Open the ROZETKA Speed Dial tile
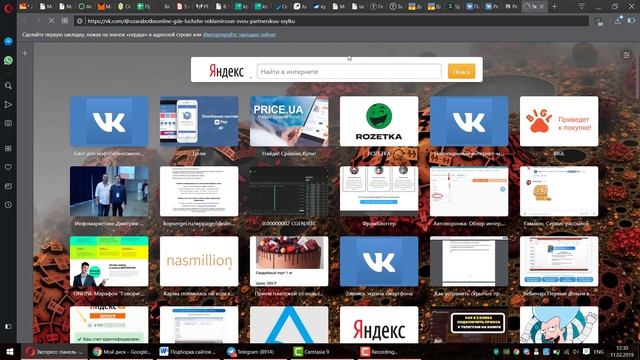 pyautogui.click(x=379, y=121)
